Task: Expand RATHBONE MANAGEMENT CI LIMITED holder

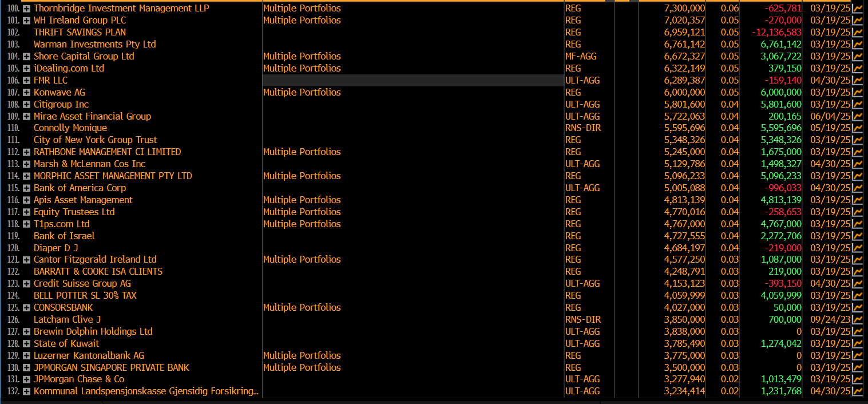Action: (x=26, y=152)
